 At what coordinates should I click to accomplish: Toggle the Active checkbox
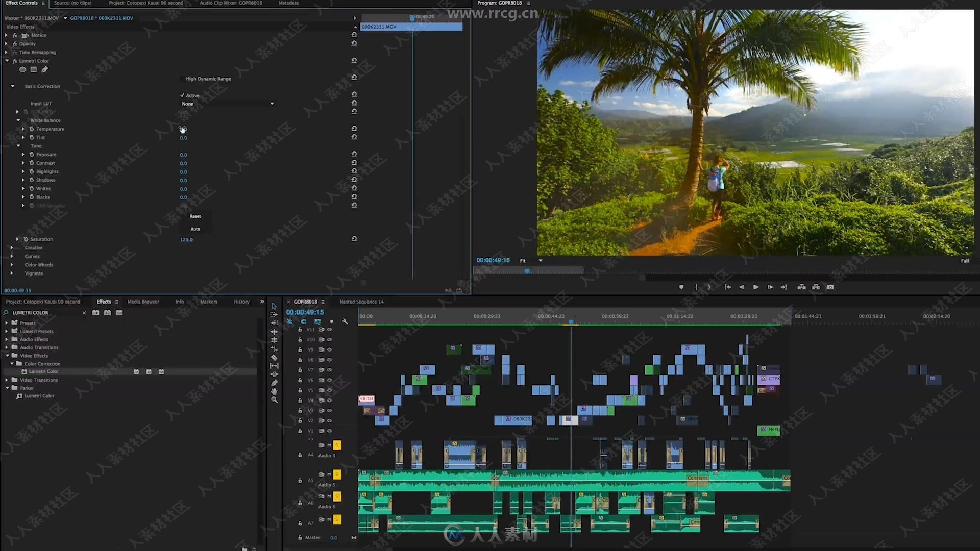point(182,95)
